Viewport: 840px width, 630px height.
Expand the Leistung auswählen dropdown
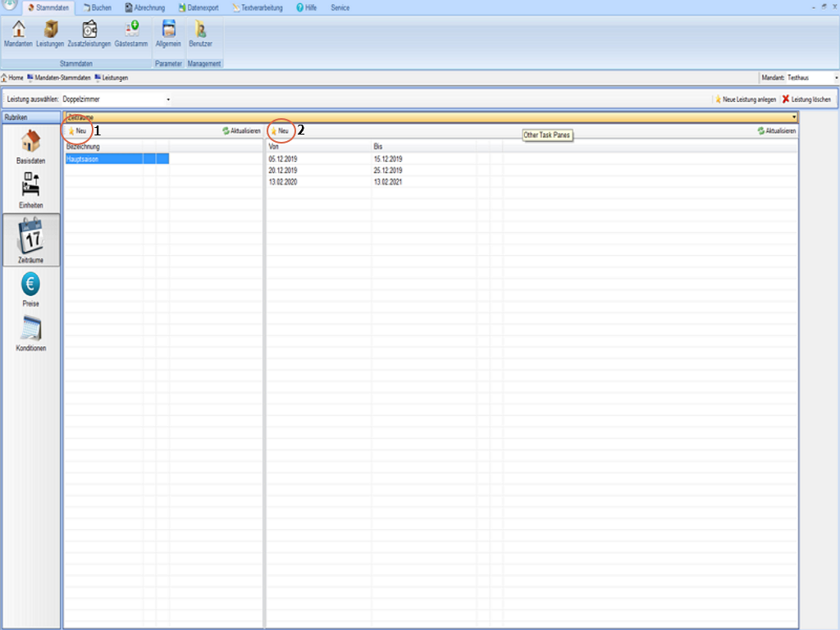tap(168, 99)
